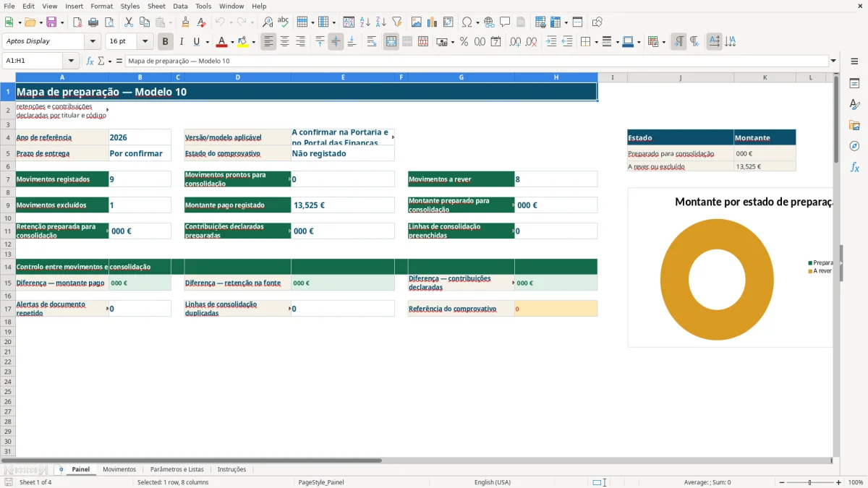Switch to the Movimentos sheet tab

click(x=119, y=469)
